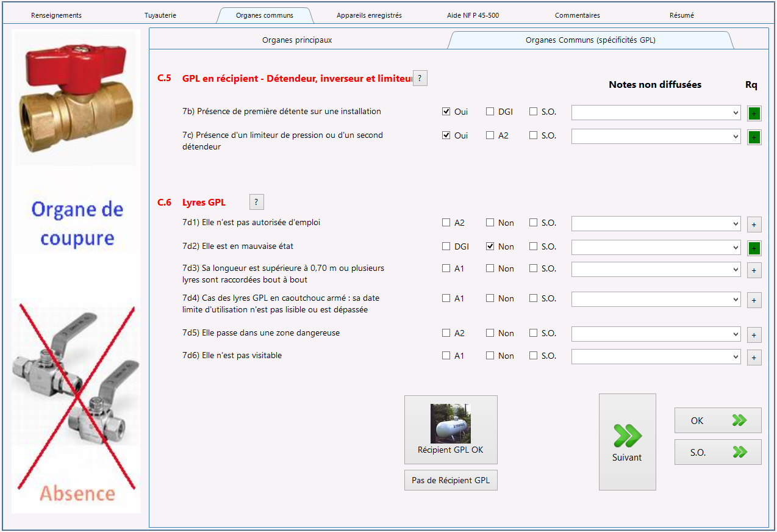Click green plus button for row 7c
This screenshot has width=777, height=532.
click(754, 137)
